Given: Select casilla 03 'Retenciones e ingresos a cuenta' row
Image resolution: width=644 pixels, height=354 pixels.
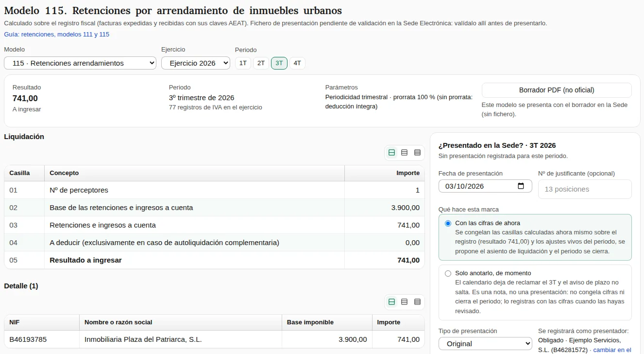Looking at the screenshot, I should click(x=214, y=225).
